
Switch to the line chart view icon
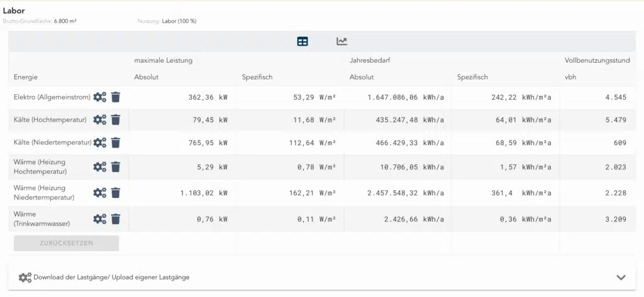(x=341, y=41)
